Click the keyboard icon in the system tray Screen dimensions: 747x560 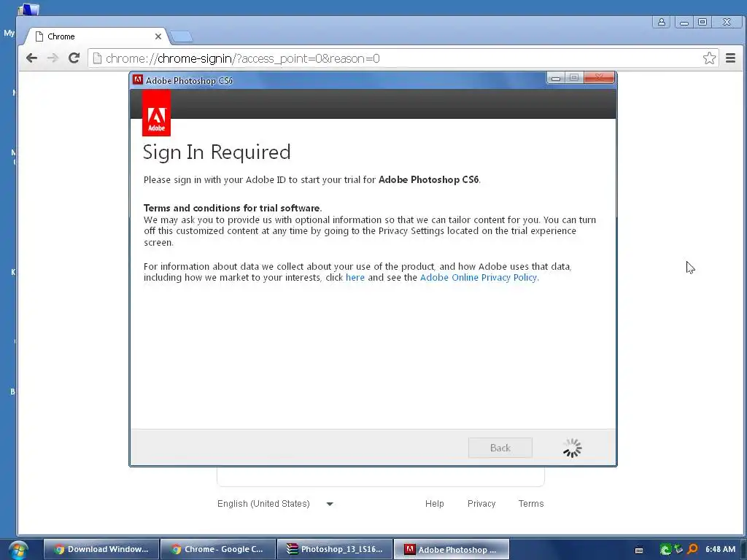click(639, 550)
